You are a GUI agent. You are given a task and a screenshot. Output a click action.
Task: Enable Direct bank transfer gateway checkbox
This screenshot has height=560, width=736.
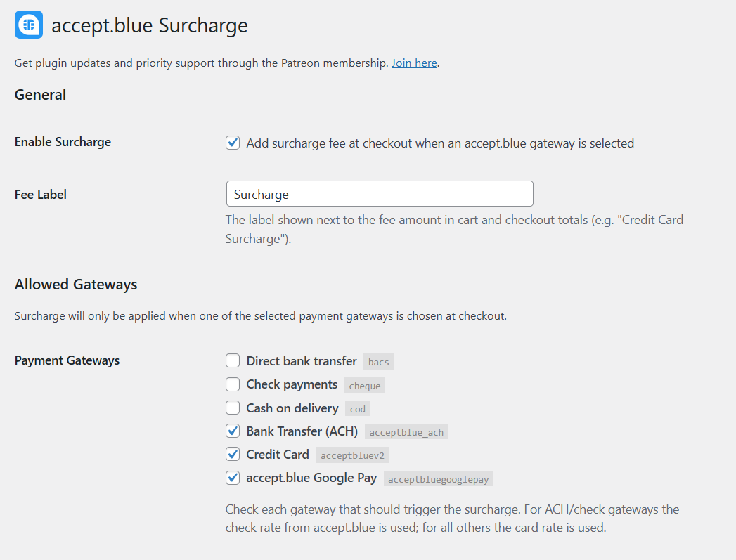233,361
